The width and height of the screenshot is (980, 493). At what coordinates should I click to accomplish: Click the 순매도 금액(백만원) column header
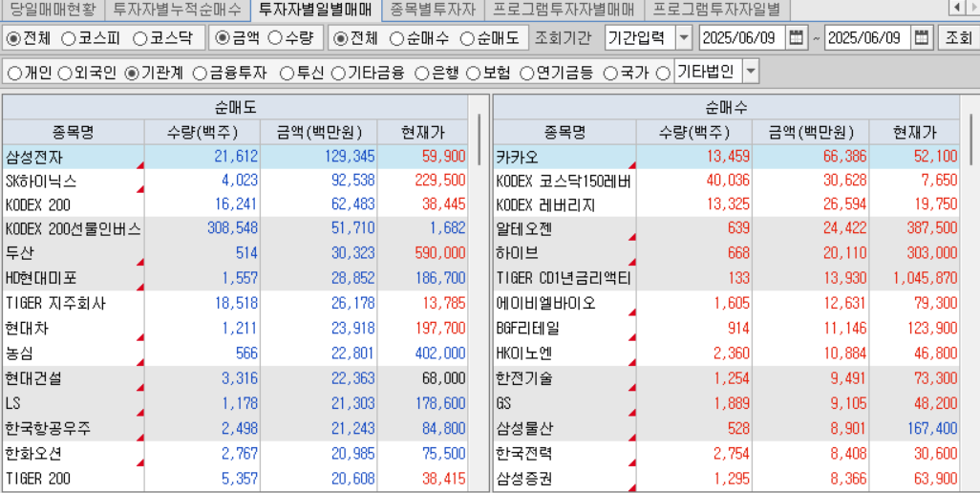[x=319, y=132]
